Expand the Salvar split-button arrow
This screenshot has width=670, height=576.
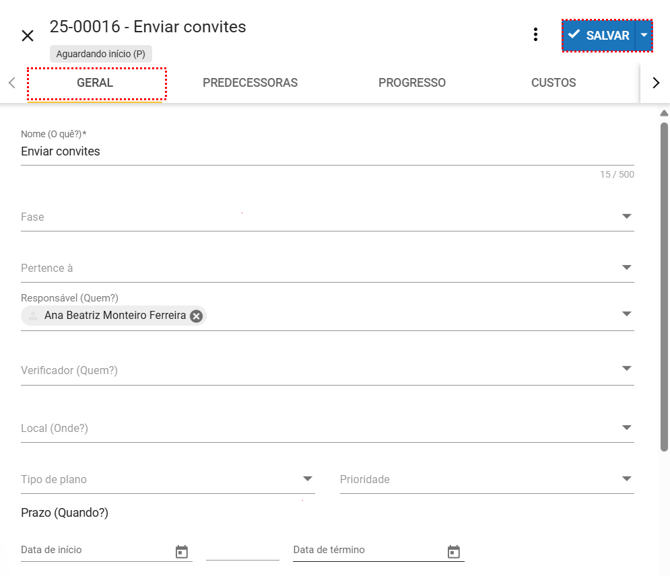tap(644, 35)
